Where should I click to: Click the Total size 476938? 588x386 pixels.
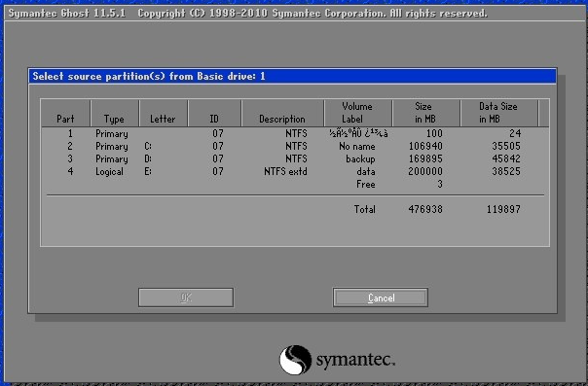tap(425, 209)
